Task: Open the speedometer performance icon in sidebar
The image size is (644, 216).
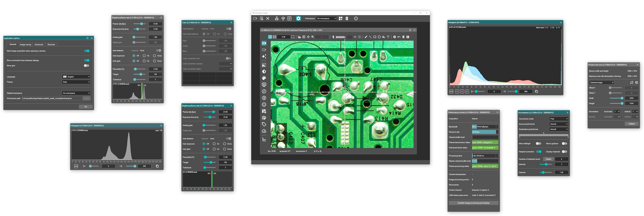Action: click(264, 131)
